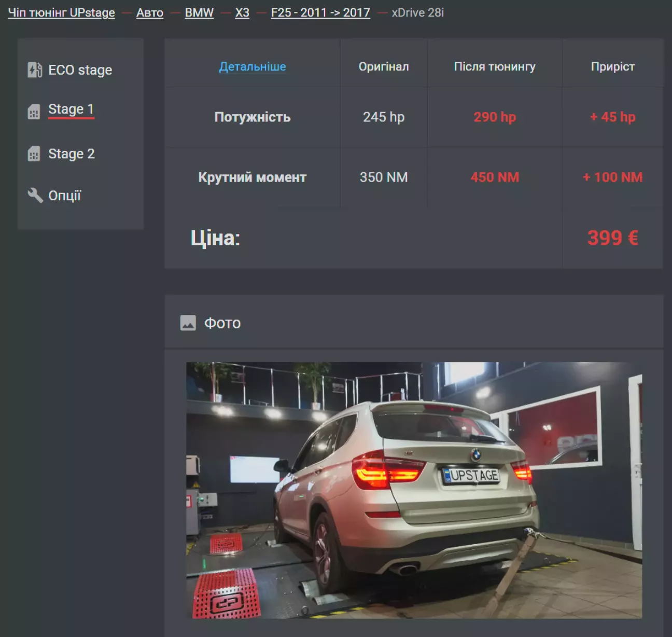
Task: Click the Stage 1 chip icon
Action: (x=34, y=112)
